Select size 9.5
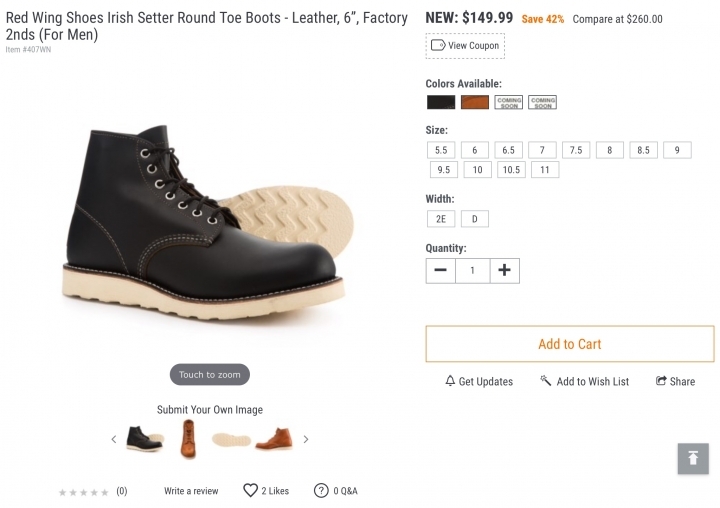The width and height of the screenshot is (720, 508). [x=444, y=170]
